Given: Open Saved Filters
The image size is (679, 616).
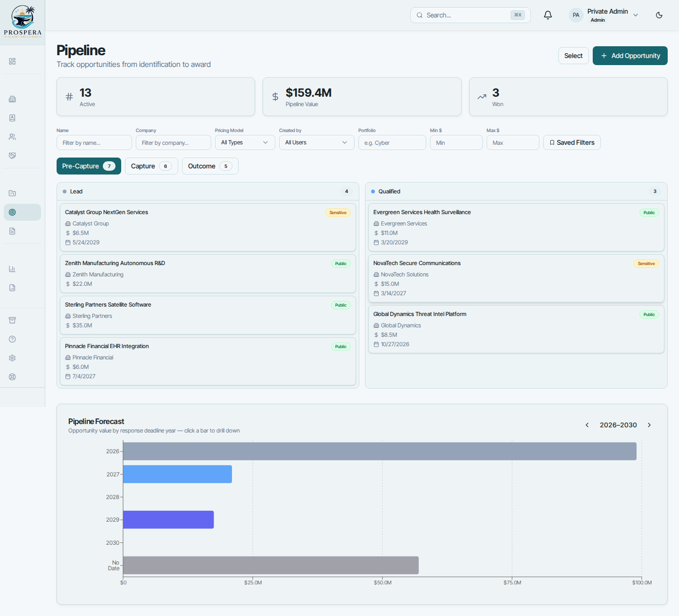Looking at the screenshot, I should click(572, 142).
